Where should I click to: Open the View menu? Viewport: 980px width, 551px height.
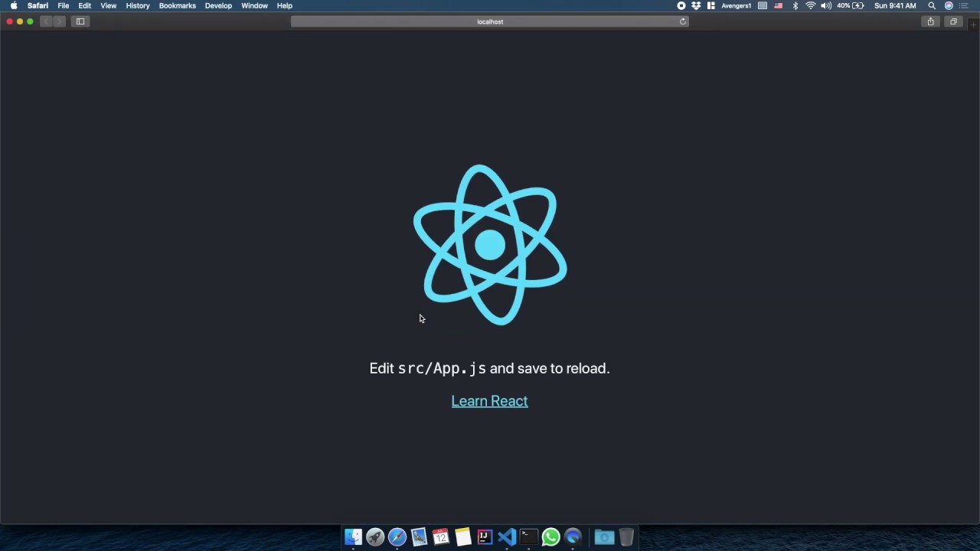(109, 5)
